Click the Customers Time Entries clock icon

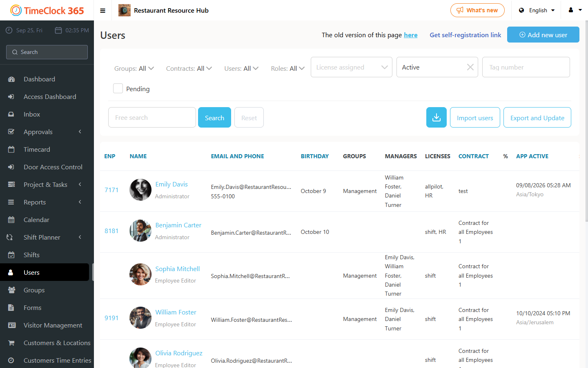tap(11, 360)
